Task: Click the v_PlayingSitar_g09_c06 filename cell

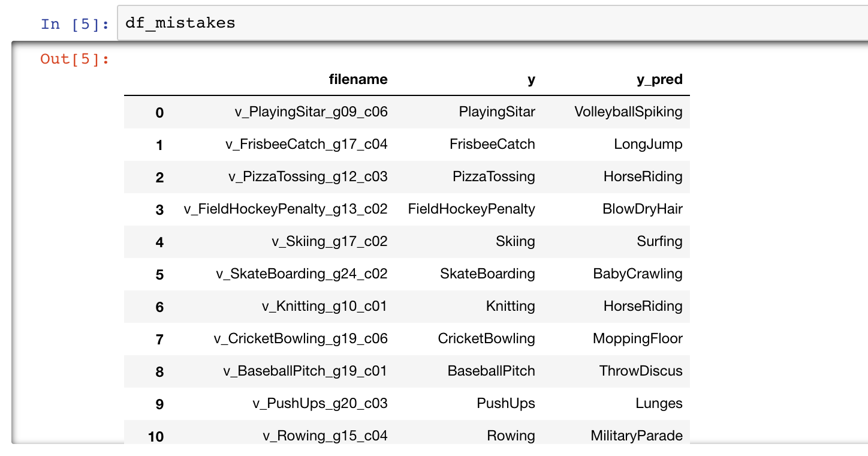Action: click(x=311, y=112)
